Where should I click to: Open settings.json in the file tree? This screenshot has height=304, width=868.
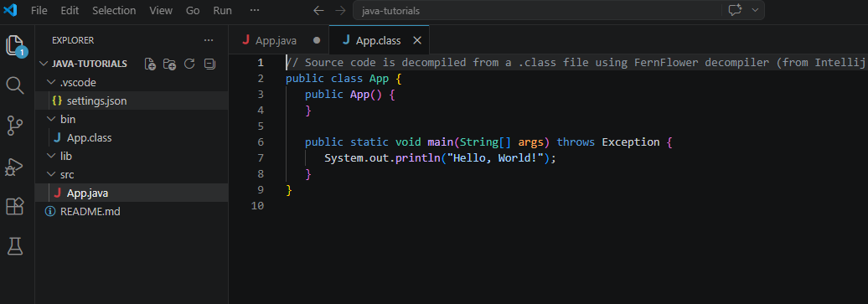(x=132, y=101)
